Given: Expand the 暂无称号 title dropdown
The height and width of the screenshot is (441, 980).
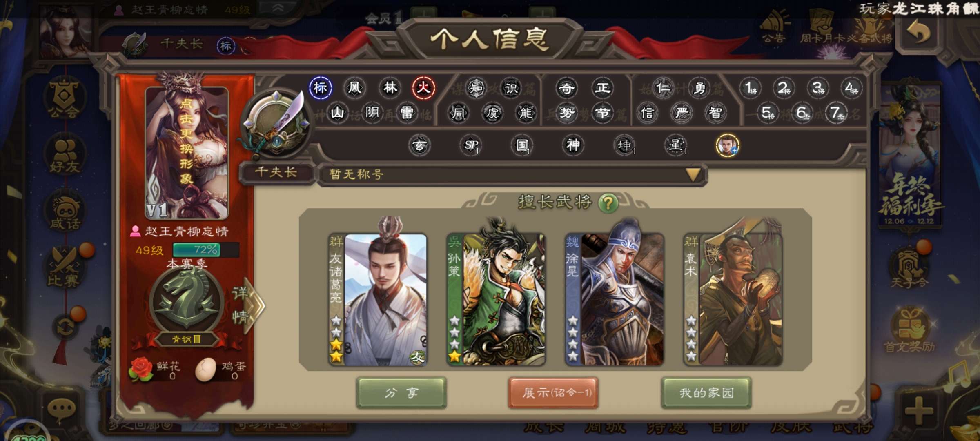Looking at the screenshot, I should tap(693, 175).
